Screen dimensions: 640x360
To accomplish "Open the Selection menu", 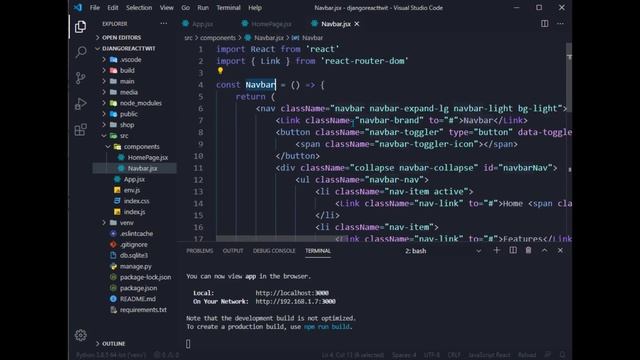I will point(139,8).
